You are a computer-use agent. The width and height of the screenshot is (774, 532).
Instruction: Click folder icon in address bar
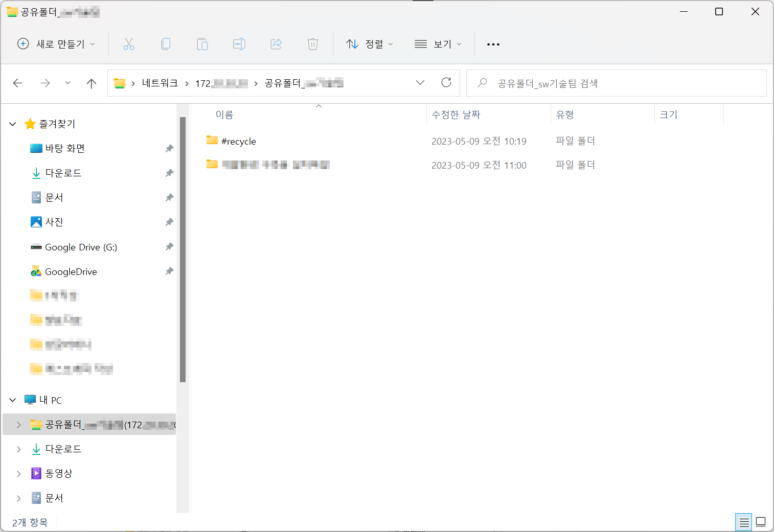[x=120, y=83]
